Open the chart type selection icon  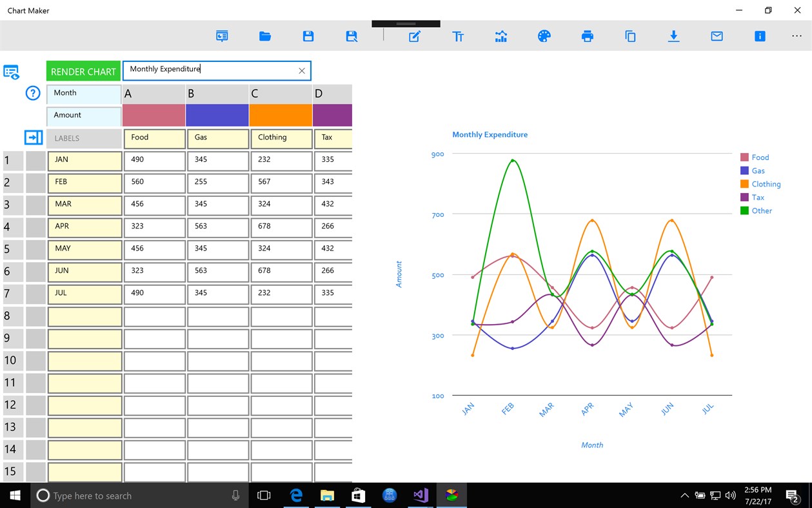click(x=501, y=37)
